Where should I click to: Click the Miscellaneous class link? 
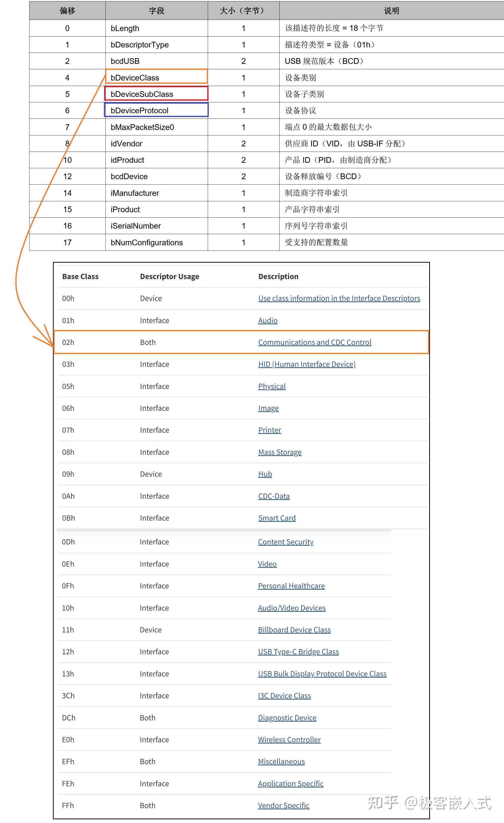pyautogui.click(x=281, y=762)
